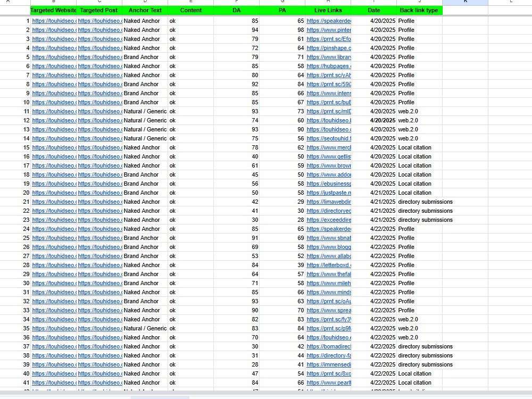Open the hubpages live link
The image size is (532, 399).
pos(329,66)
